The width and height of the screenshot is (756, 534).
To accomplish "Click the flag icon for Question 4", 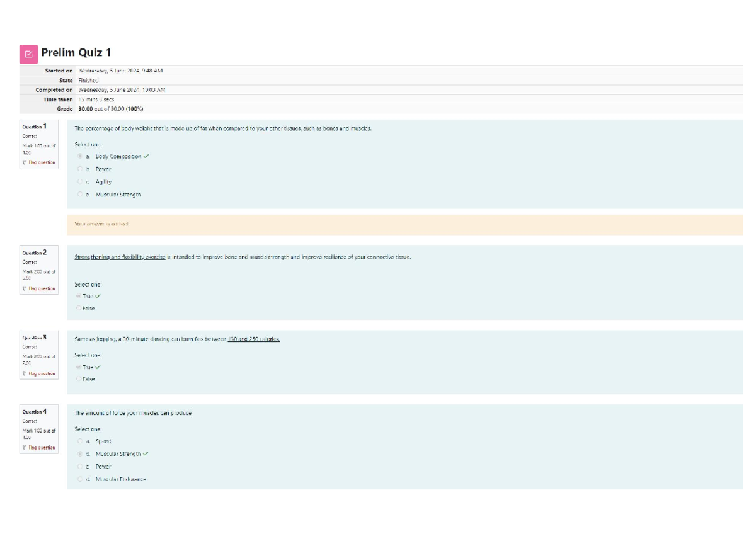I will [x=25, y=448].
